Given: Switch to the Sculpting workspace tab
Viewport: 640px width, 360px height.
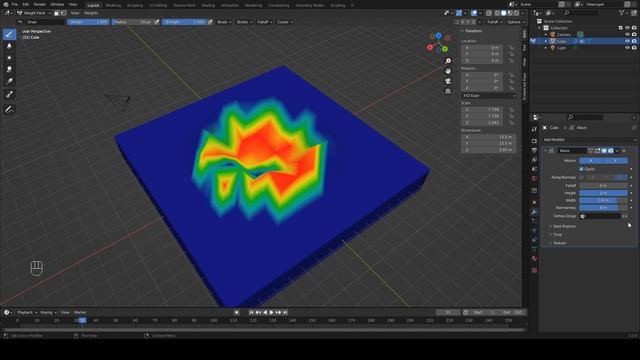Looking at the screenshot, I should [135, 5].
